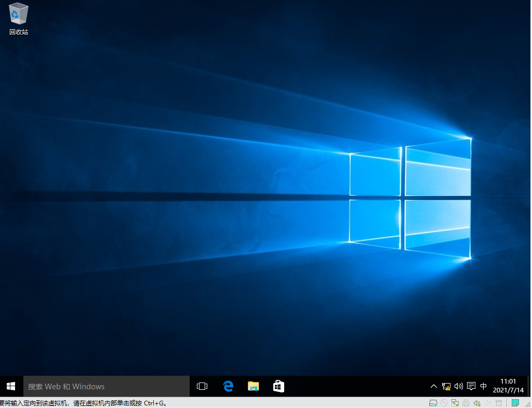Click the dimmed VM status icon left of the archive box
The image size is (532, 408).
488,403
